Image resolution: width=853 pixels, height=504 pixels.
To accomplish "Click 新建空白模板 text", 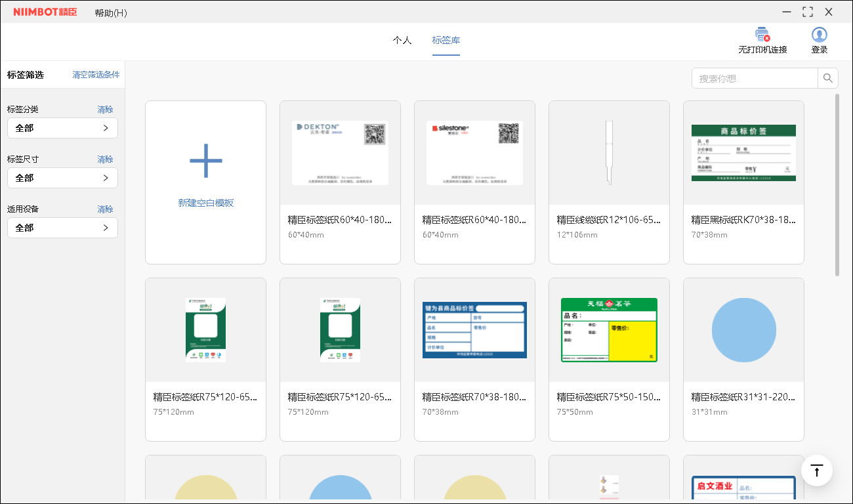I will pos(206,203).
